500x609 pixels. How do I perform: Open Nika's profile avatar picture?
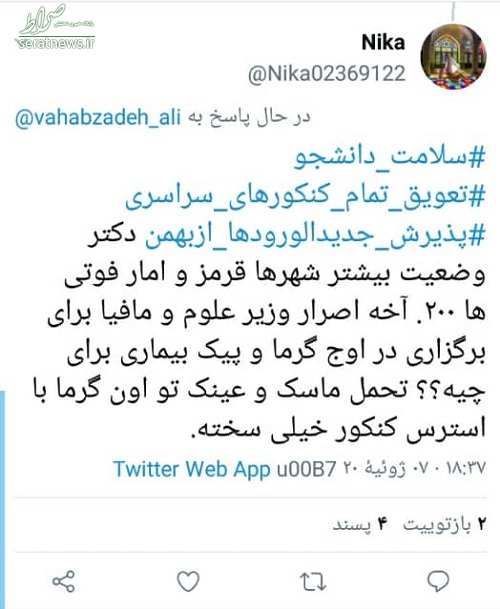[453, 57]
